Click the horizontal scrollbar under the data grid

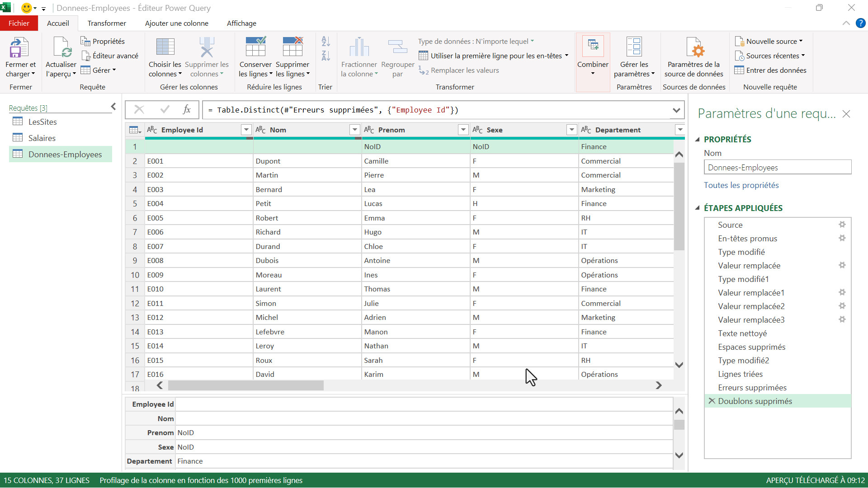click(x=245, y=385)
